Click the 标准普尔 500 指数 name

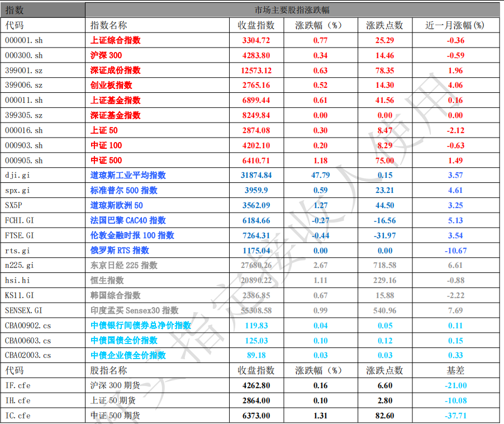[x=124, y=190]
